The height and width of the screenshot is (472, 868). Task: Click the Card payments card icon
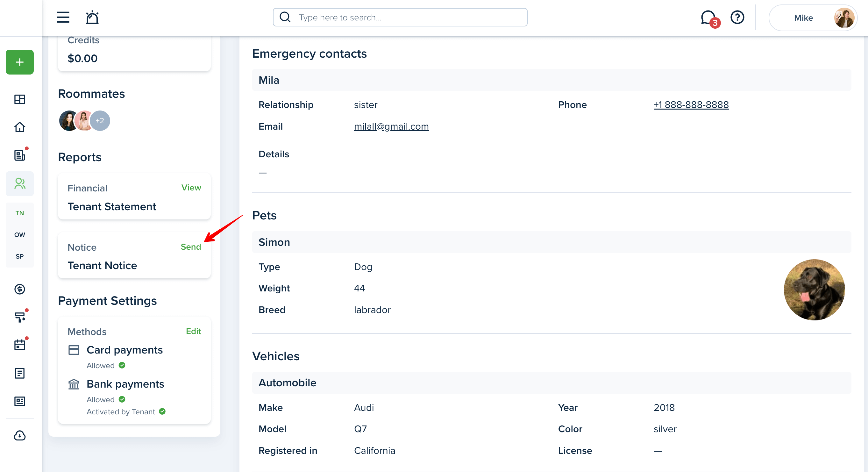[74, 350]
